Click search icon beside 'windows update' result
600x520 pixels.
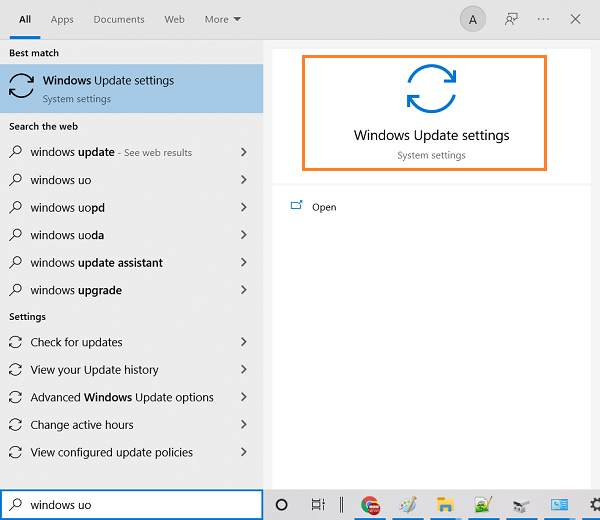[x=15, y=152]
